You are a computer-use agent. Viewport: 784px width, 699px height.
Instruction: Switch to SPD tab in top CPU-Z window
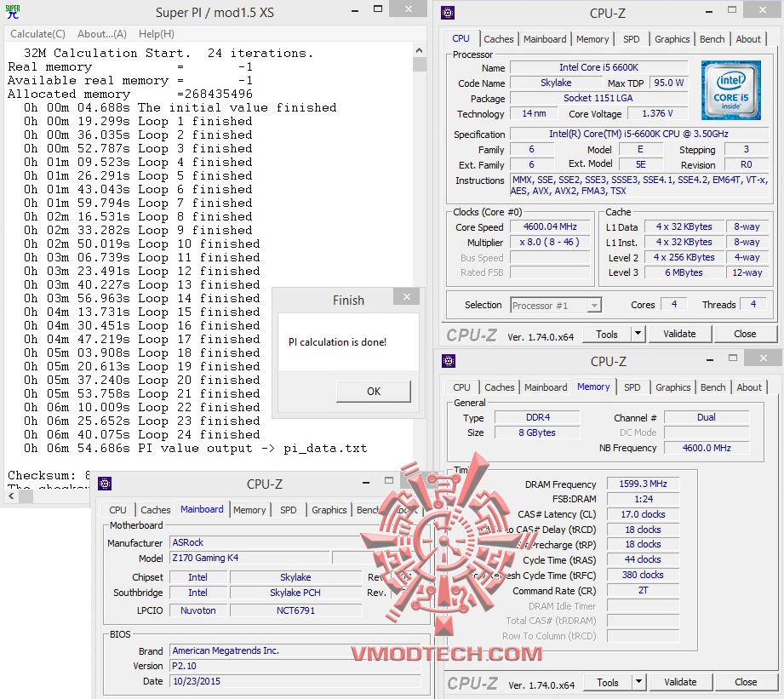tap(631, 39)
